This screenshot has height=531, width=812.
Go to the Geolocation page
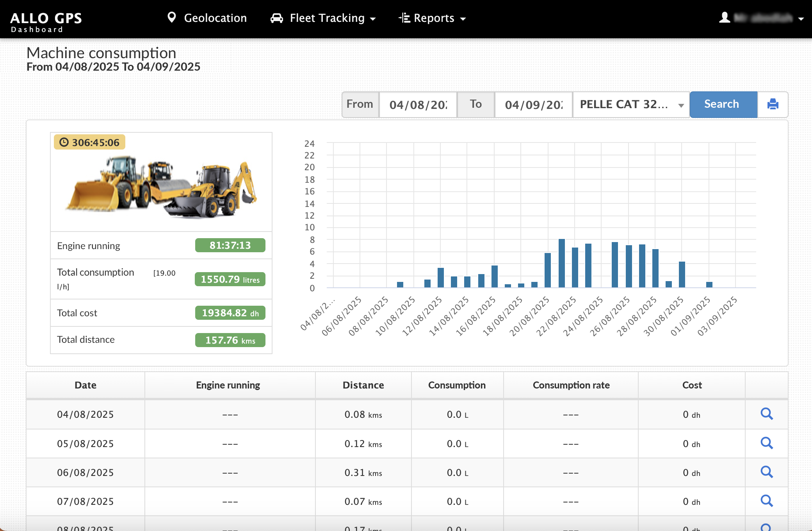tap(215, 18)
